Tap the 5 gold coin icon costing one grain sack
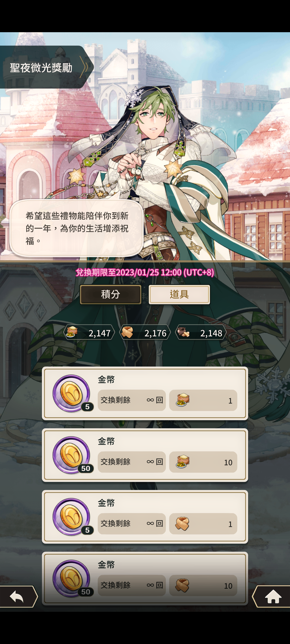Image resolution: width=290 pixels, height=644 pixels. tap(72, 393)
